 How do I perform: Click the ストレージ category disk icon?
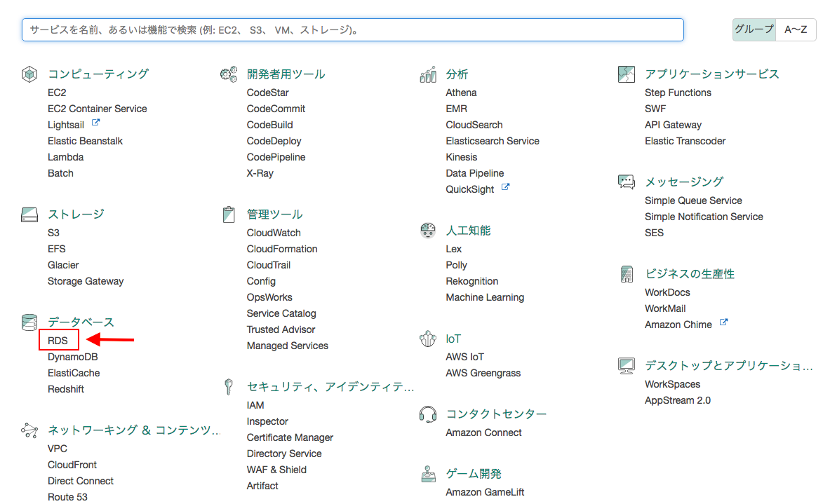[29, 214]
